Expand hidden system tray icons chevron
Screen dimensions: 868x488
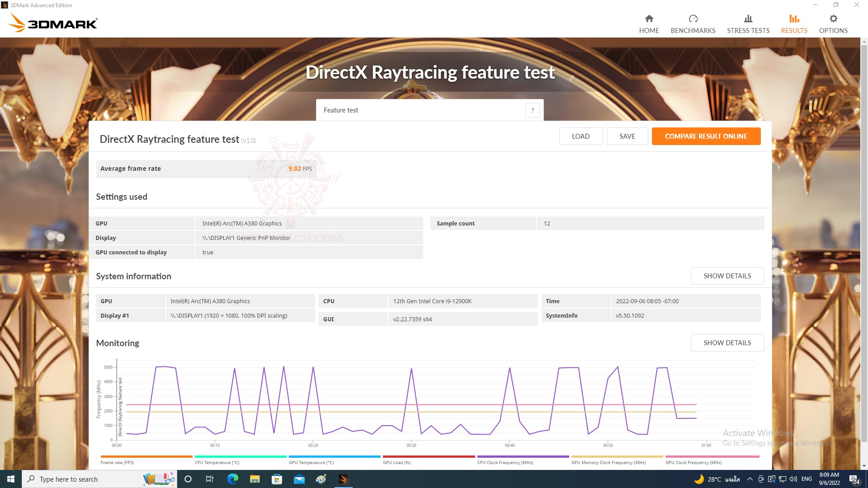[750, 479]
